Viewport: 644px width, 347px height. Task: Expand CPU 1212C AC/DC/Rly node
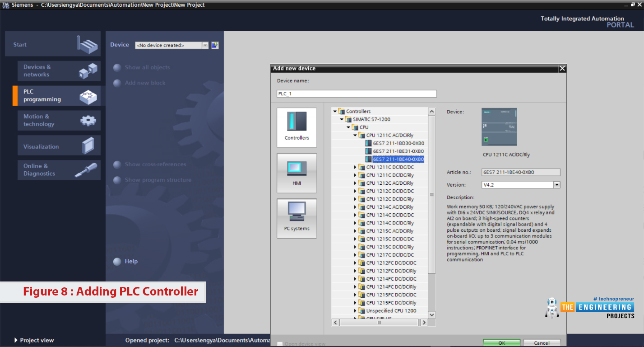[355, 183]
